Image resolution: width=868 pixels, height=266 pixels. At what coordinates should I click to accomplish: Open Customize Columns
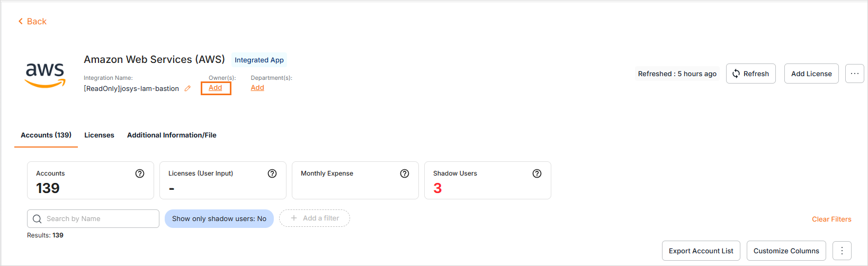pos(786,251)
